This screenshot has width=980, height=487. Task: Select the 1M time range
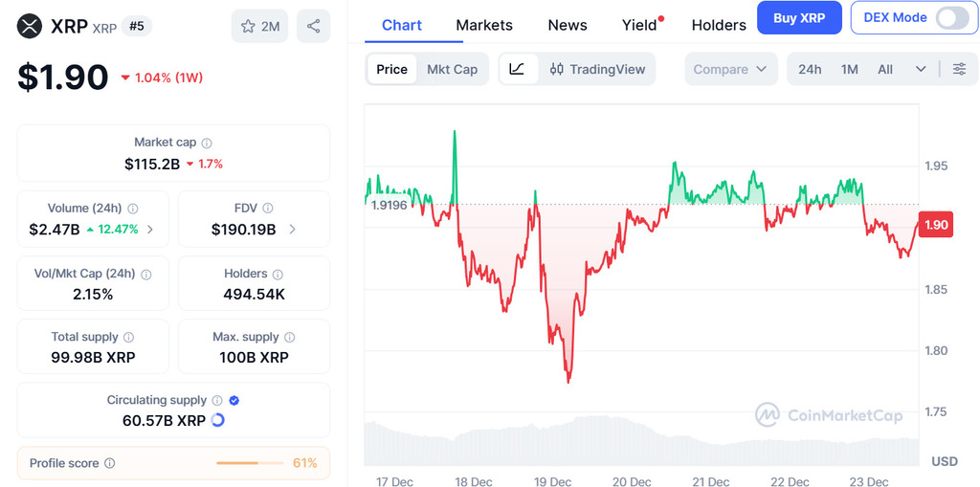pos(850,69)
